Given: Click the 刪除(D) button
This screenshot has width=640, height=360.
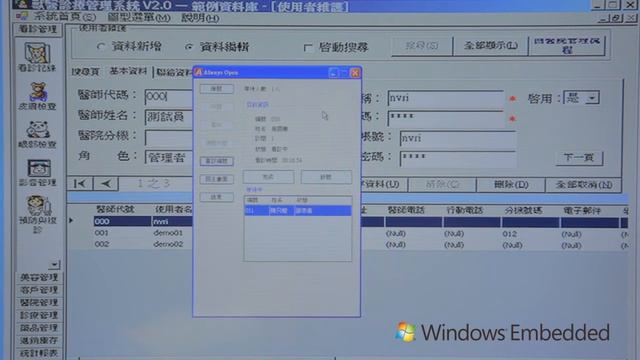Looking at the screenshot, I should [511, 184].
